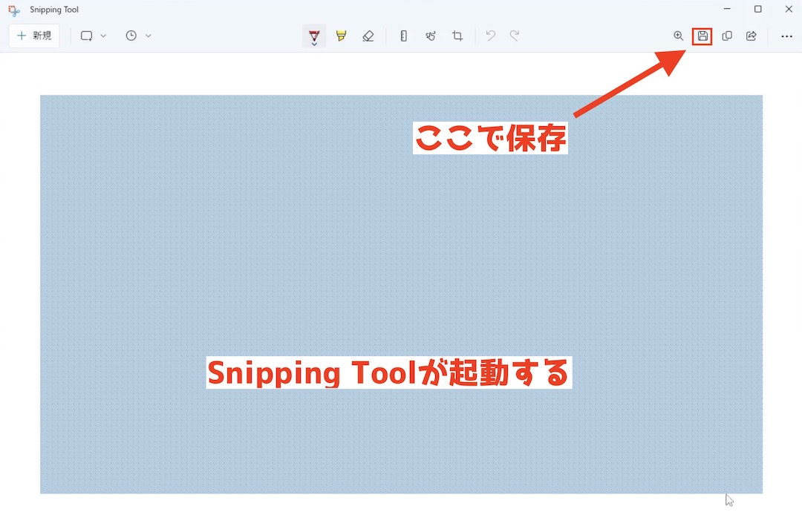The height and width of the screenshot is (532, 802).
Task: Click the zoom magnifier icon
Action: pyautogui.click(x=678, y=36)
